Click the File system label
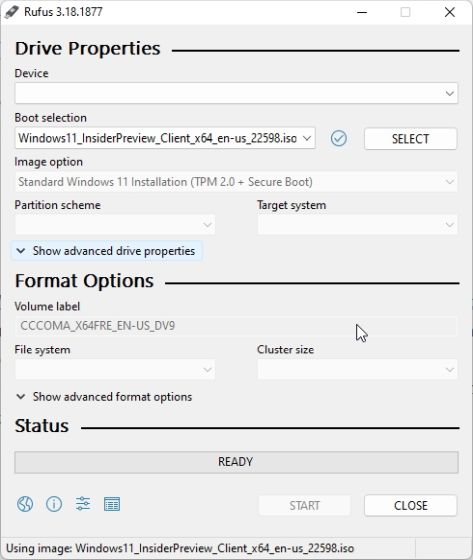The image size is (473, 560). coord(42,350)
